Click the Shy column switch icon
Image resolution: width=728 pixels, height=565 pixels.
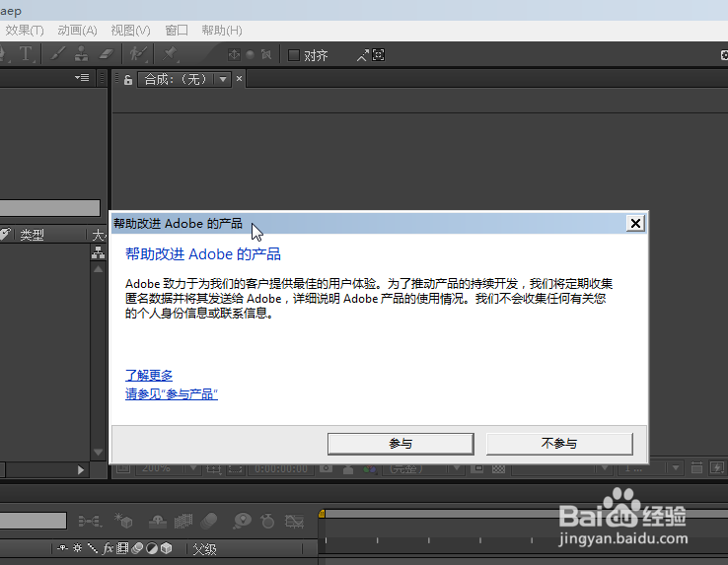click(63, 548)
